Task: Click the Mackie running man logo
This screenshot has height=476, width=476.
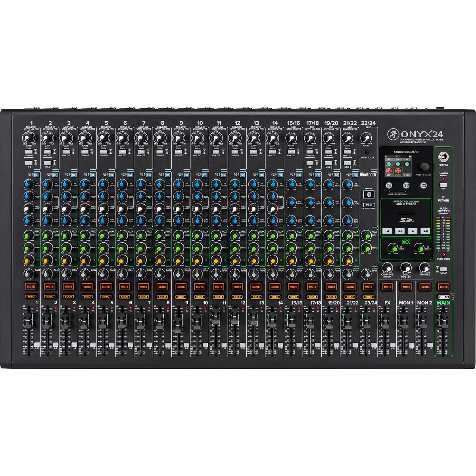Action: pos(393,134)
